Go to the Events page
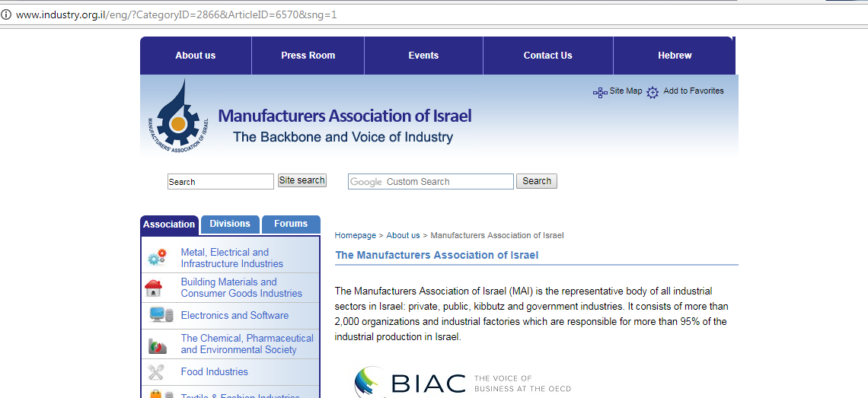 click(x=423, y=56)
